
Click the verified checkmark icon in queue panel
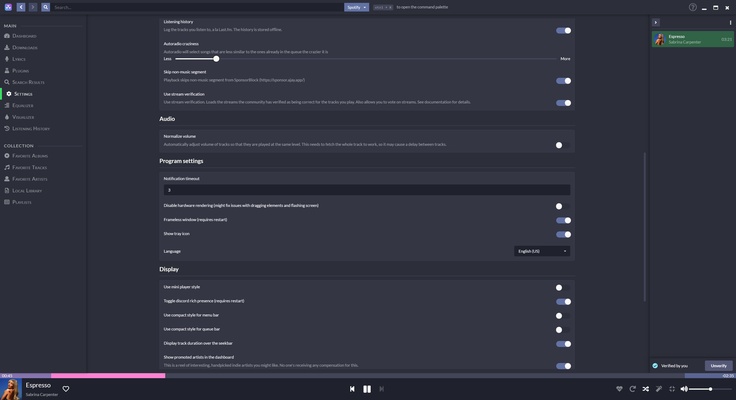point(655,366)
